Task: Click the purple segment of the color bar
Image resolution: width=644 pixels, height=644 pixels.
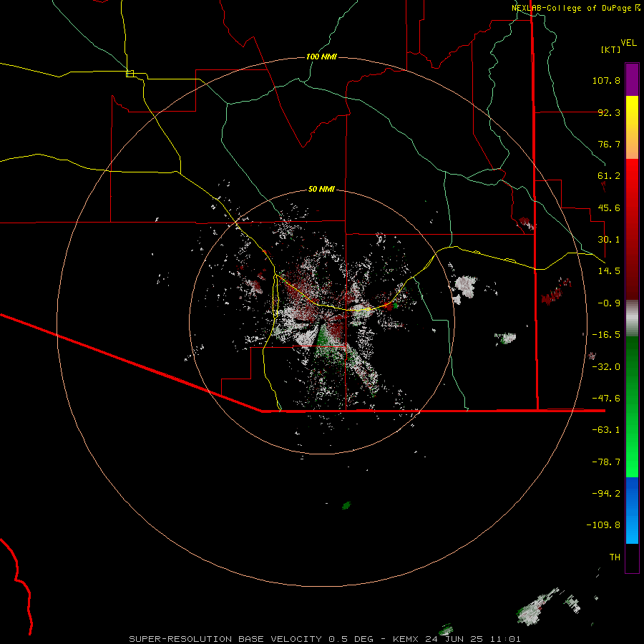Action: [632, 79]
